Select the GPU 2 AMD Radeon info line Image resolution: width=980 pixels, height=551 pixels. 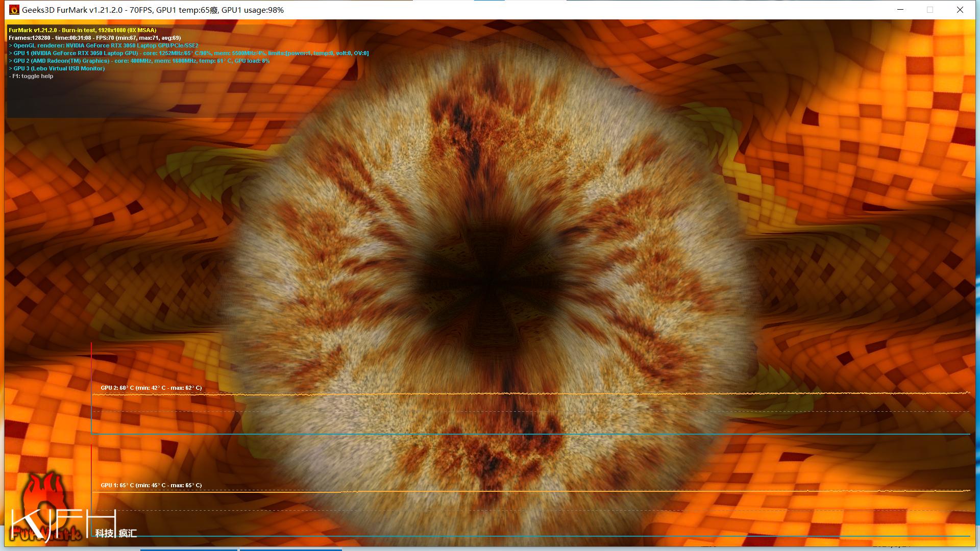pos(139,61)
